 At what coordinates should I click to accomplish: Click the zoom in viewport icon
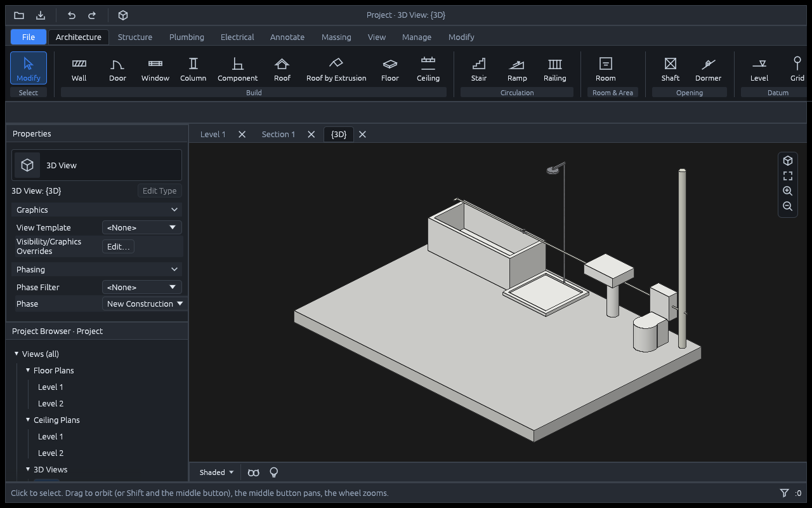tap(788, 191)
